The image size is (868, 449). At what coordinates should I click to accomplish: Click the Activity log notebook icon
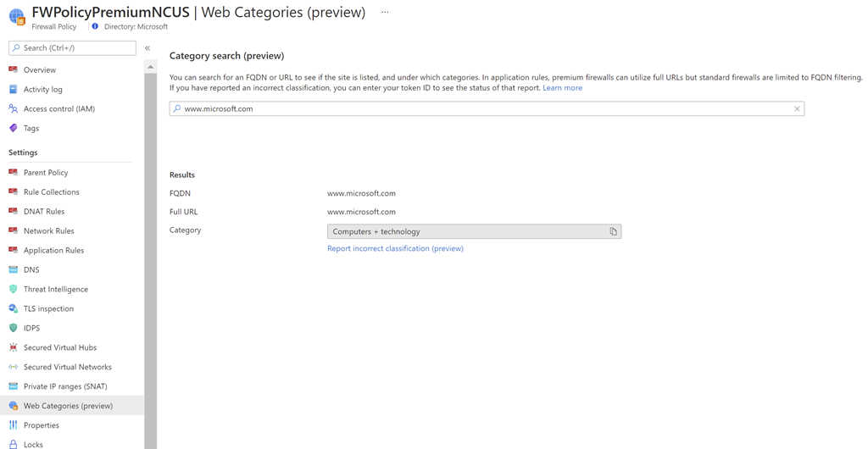pos(14,89)
